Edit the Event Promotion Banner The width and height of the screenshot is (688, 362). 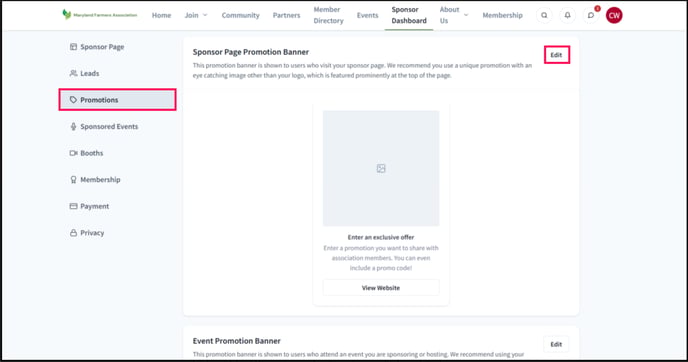(x=556, y=344)
